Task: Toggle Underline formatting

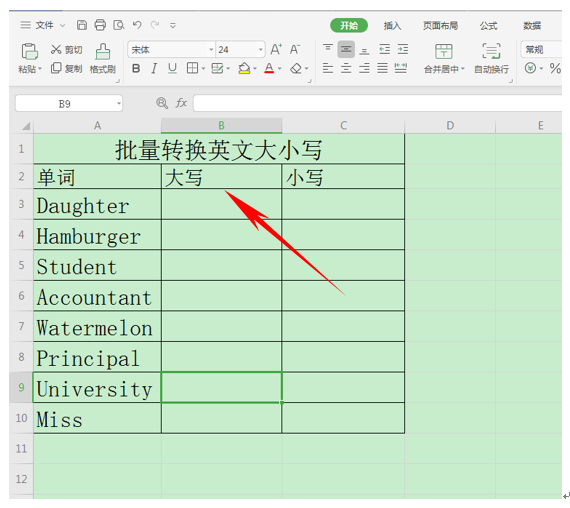Action: 172,68
